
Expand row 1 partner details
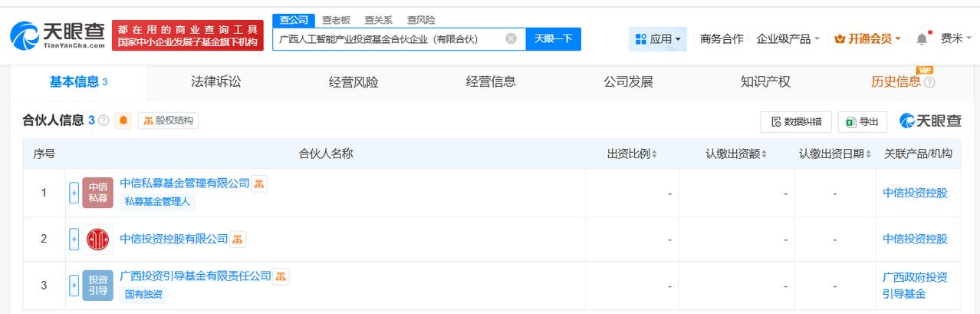tap(74, 193)
